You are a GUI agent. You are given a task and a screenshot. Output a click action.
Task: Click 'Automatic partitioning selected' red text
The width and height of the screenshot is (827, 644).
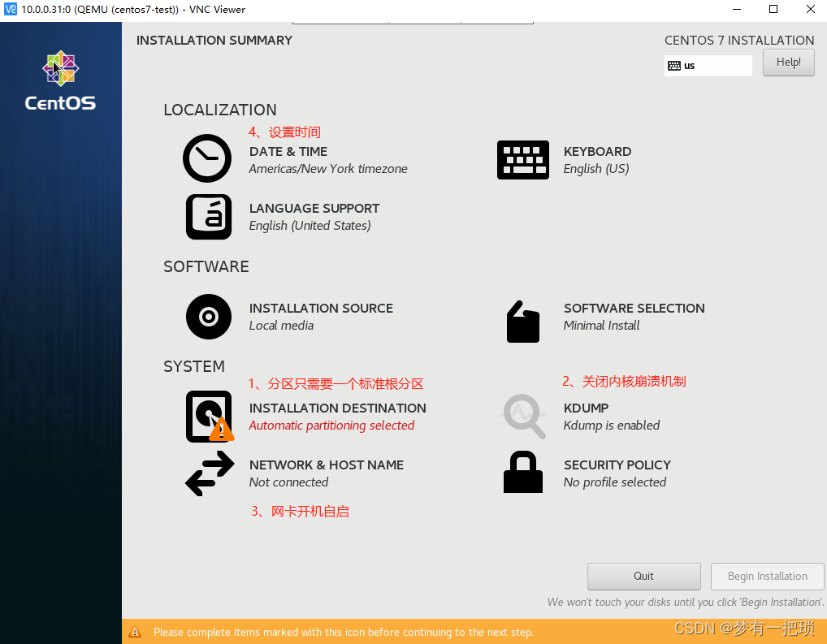[331, 425]
